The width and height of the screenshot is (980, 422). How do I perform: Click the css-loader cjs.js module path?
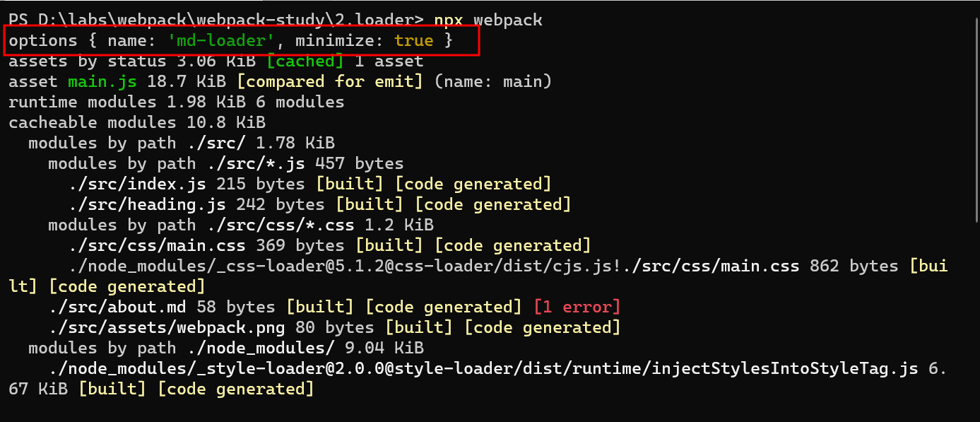[x=434, y=266]
